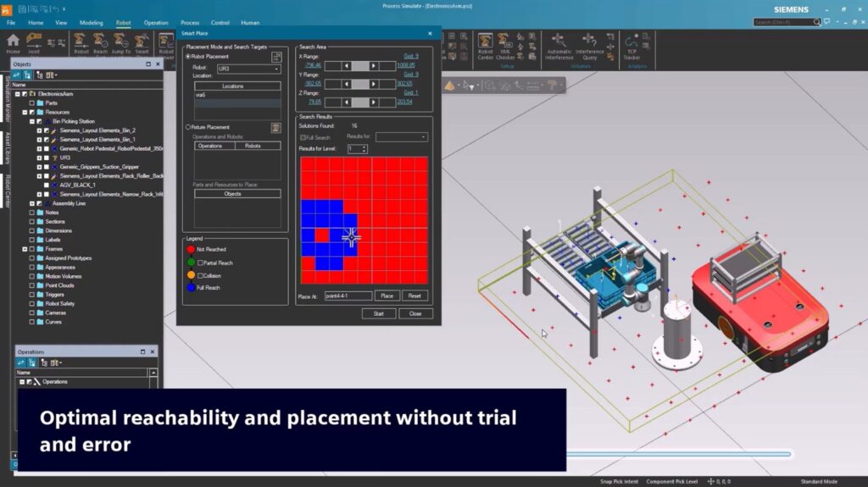The width and height of the screenshot is (868, 487).
Task: Switch to the Modeling ribbon tab
Action: (91, 23)
